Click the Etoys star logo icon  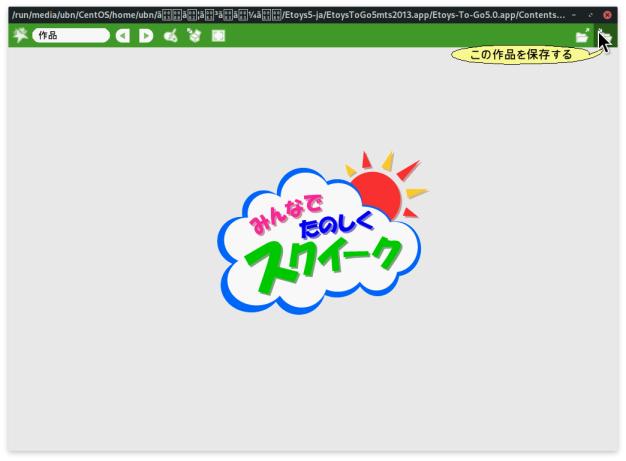(20, 35)
